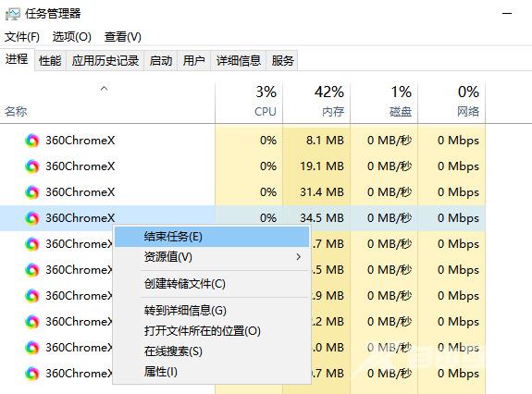Sort by CPU column header
The width and height of the screenshot is (532, 394).
(249, 103)
